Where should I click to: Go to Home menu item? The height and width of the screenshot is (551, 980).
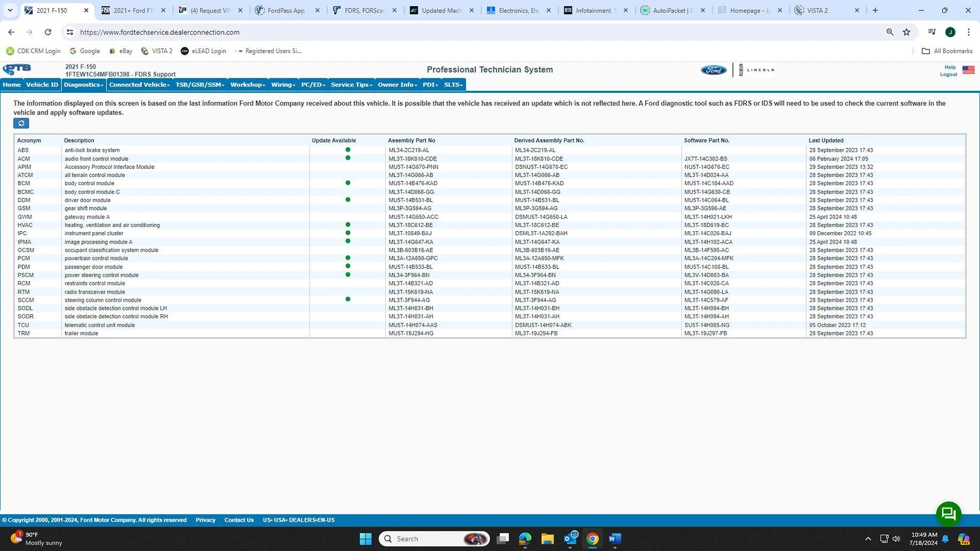tap(12, 85)
